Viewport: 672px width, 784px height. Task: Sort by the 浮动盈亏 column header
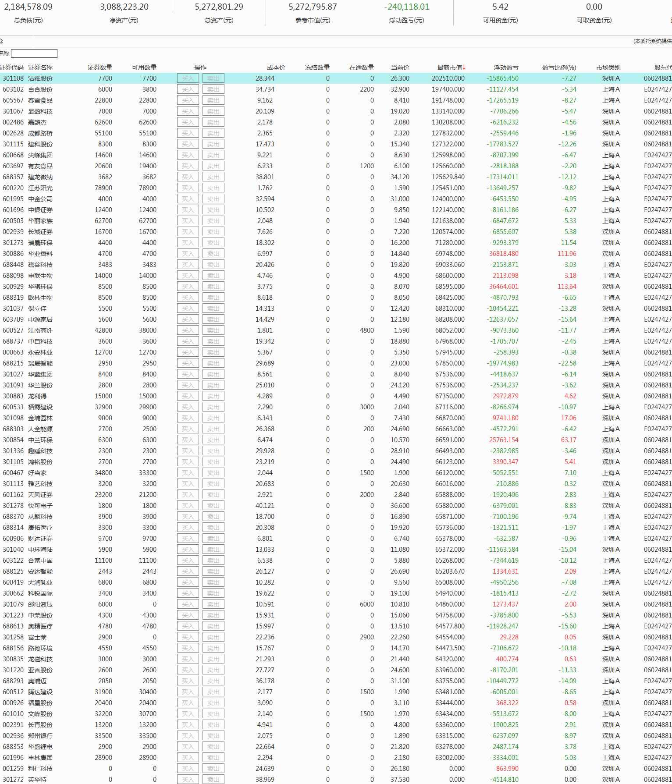coord(506,67)
